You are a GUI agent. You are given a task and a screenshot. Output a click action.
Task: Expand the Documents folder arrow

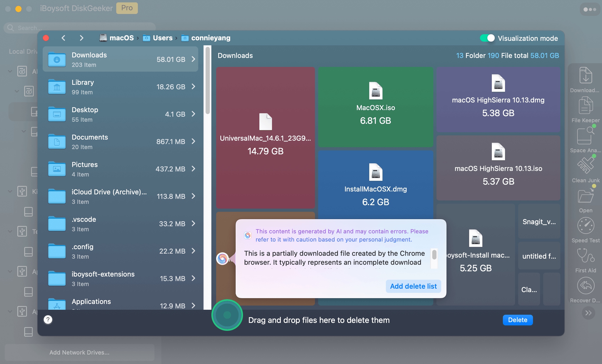[x=193, y=141]
